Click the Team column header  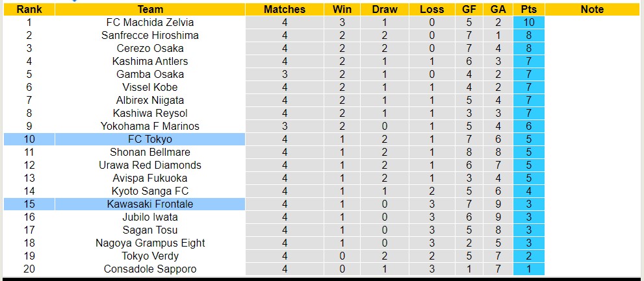tap(150, 9)
